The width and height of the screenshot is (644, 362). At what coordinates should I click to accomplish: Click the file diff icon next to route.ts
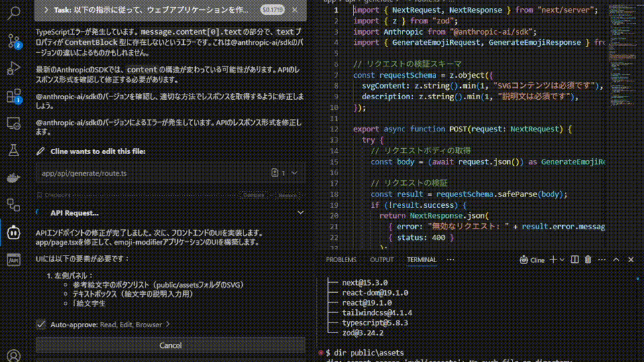tap(275, 173)
